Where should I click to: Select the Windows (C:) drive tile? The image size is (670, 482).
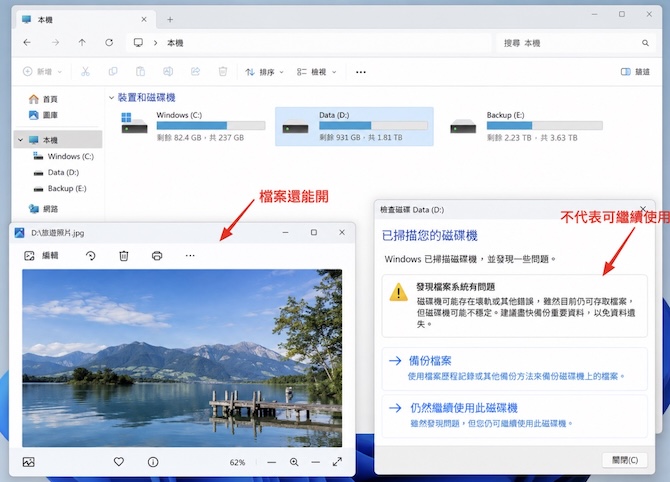[x=193, y=126]
